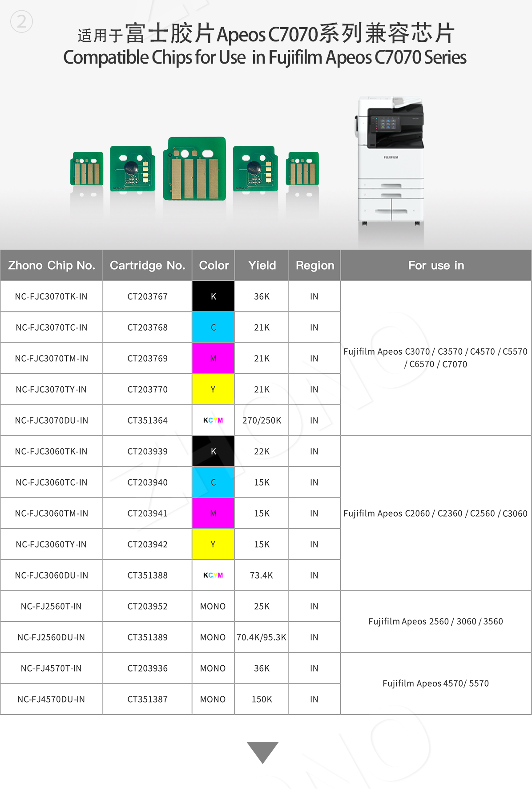Click cartridge number CT203769
This screenshot has width=532, height=789.
pyautogui.click(x=147, y=358)
